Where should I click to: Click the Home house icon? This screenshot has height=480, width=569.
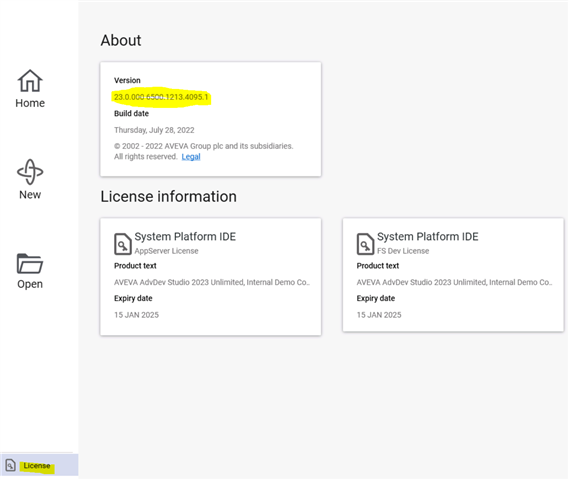pyautogui.click(x=30, y=81)
